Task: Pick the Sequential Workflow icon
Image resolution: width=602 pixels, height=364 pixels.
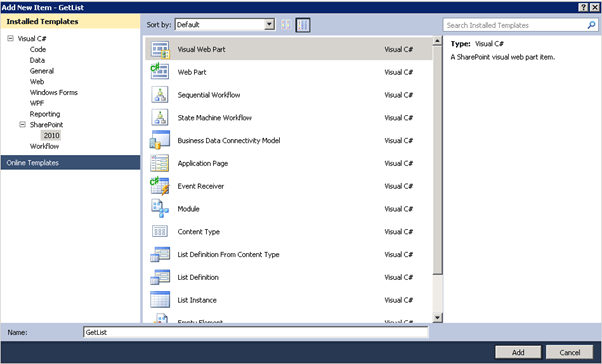Action: pos(160,94)
